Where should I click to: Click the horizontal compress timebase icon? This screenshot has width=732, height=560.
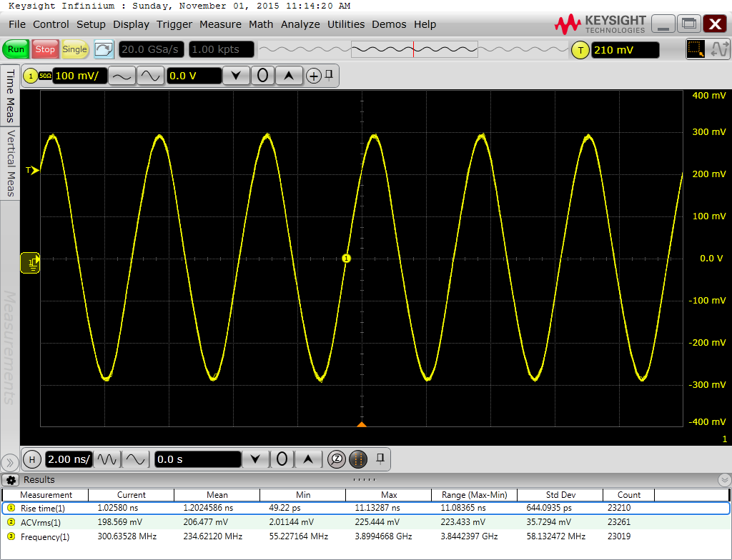coord(108,459)
